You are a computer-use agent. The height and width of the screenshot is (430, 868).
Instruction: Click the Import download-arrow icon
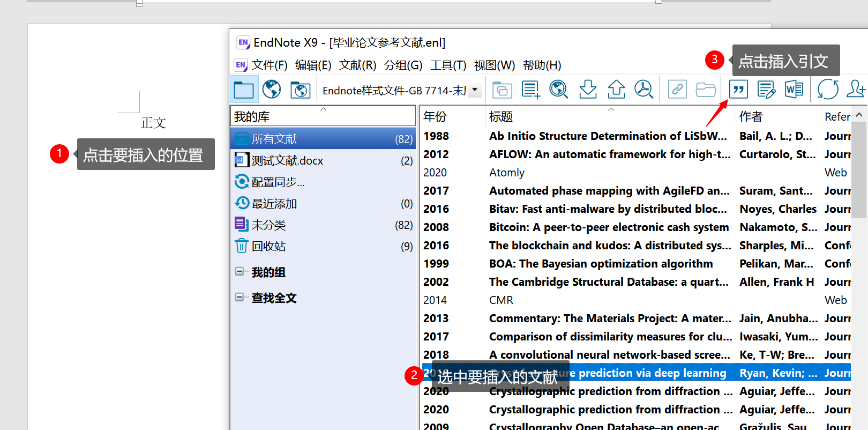coord(588,90)
